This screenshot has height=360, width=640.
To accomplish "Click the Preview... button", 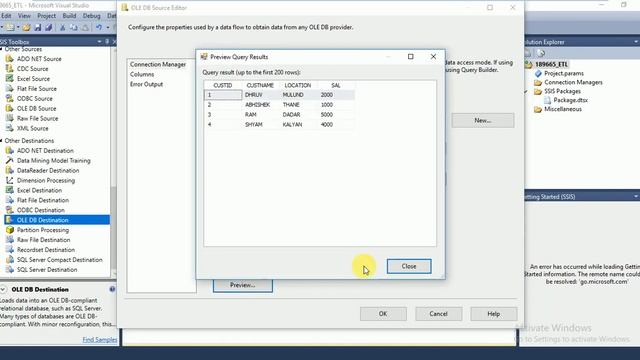I will click(x=242, y=285).
